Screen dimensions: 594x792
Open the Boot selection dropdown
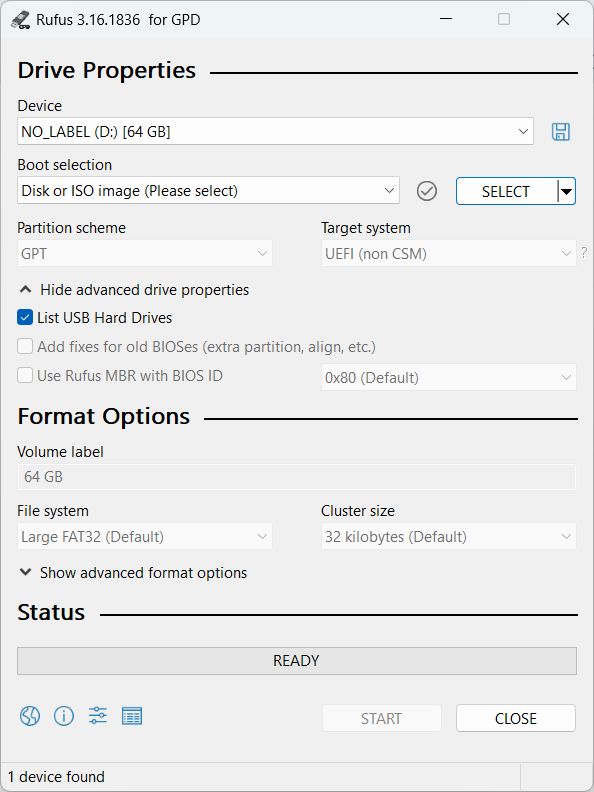(x=208, y=190)
